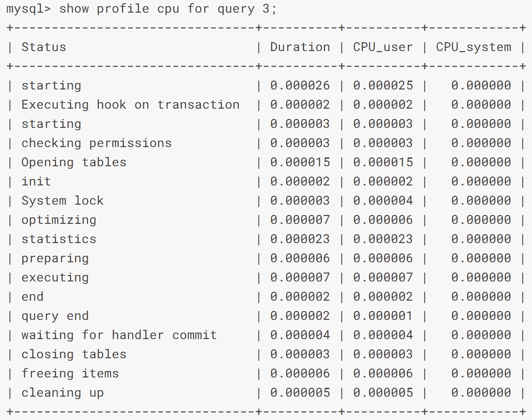Click the CPU_user column header
532x420 pixels.
(x=383, y=47)
